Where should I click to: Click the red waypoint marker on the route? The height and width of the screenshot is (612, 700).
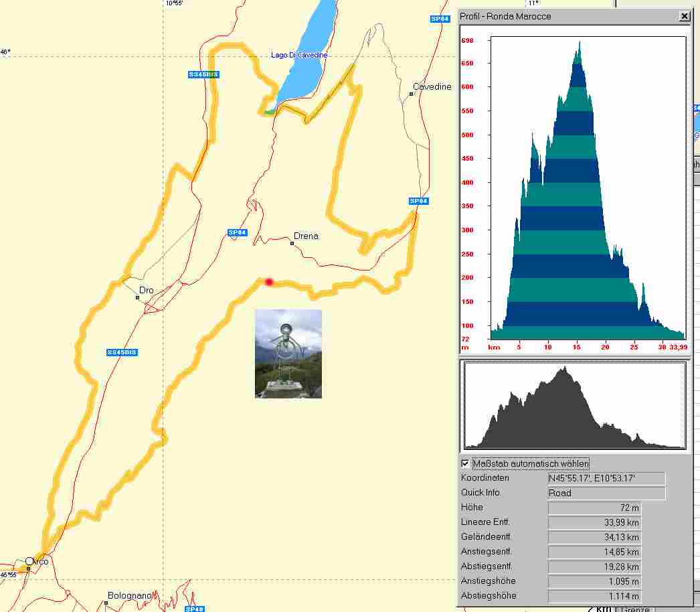[269, 282]
